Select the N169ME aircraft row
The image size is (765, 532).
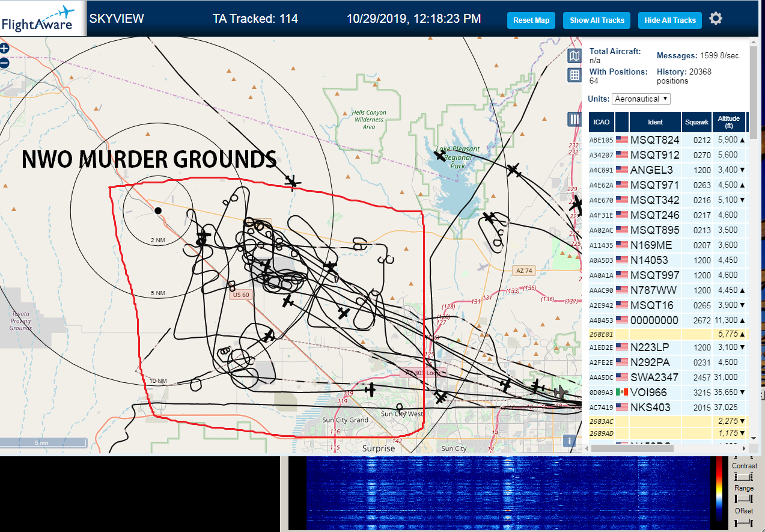click(668, 245)
